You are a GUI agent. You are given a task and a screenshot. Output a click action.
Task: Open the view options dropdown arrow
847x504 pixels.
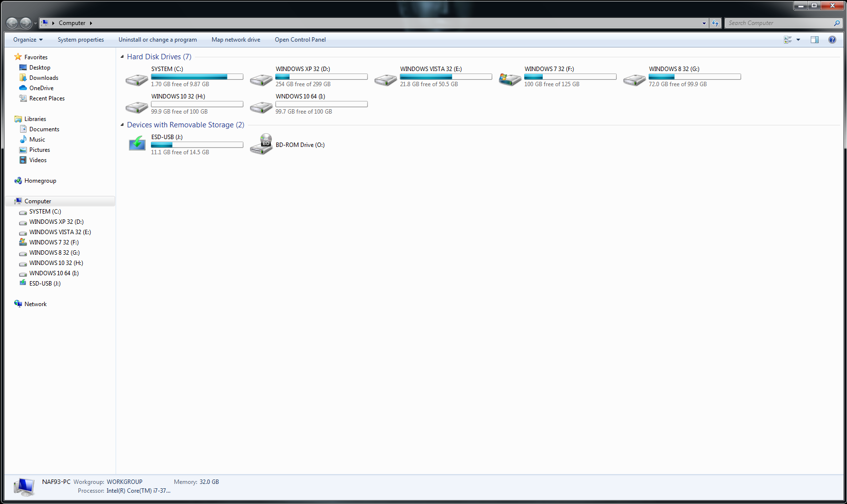[x=799, y=40]
